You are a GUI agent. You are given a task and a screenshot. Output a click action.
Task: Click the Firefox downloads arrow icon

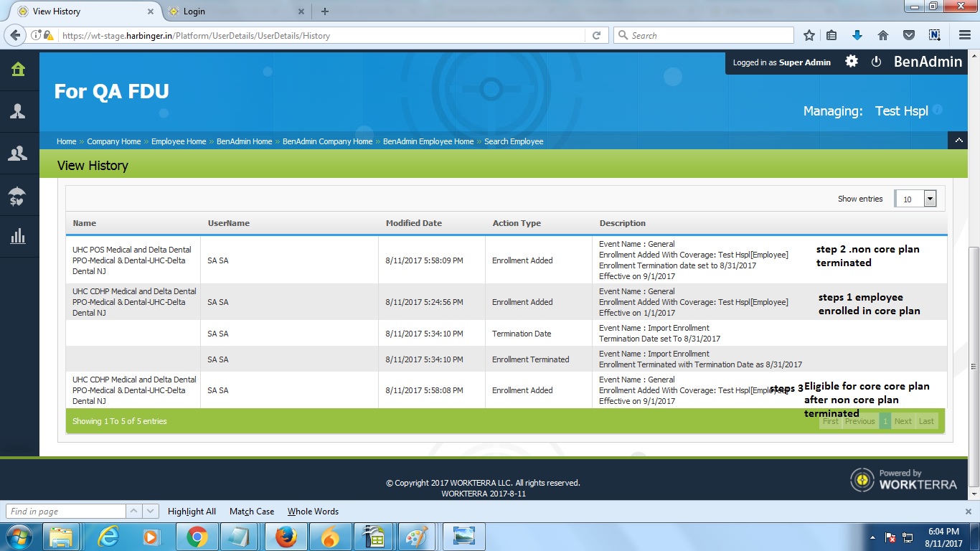[x=857, y=35]
